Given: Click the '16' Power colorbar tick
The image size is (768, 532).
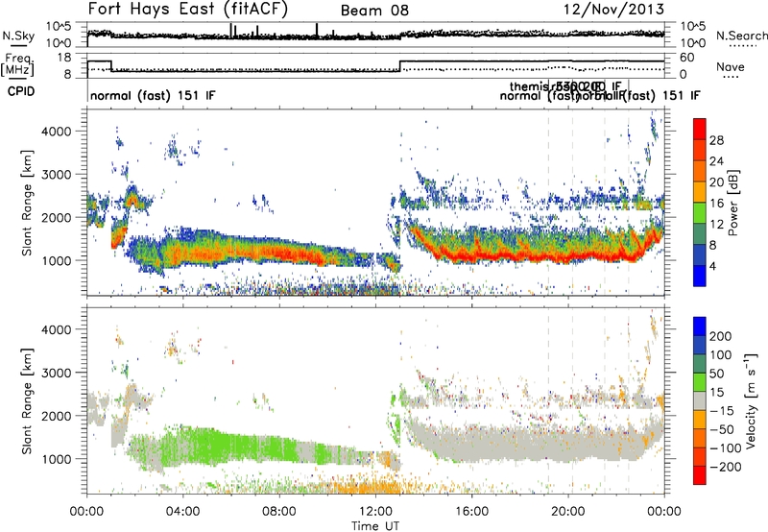Looking at the screenshot, I should pos(717,204).
